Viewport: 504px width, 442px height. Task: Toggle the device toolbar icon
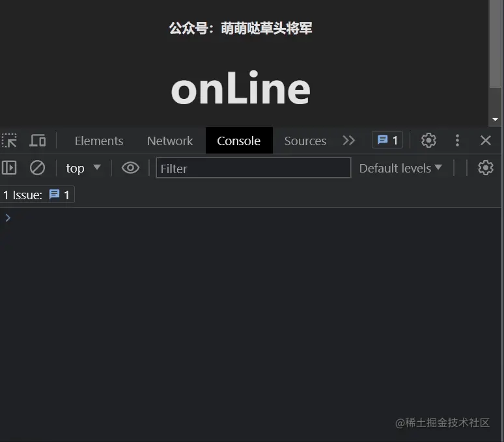[x=38, y=141]
